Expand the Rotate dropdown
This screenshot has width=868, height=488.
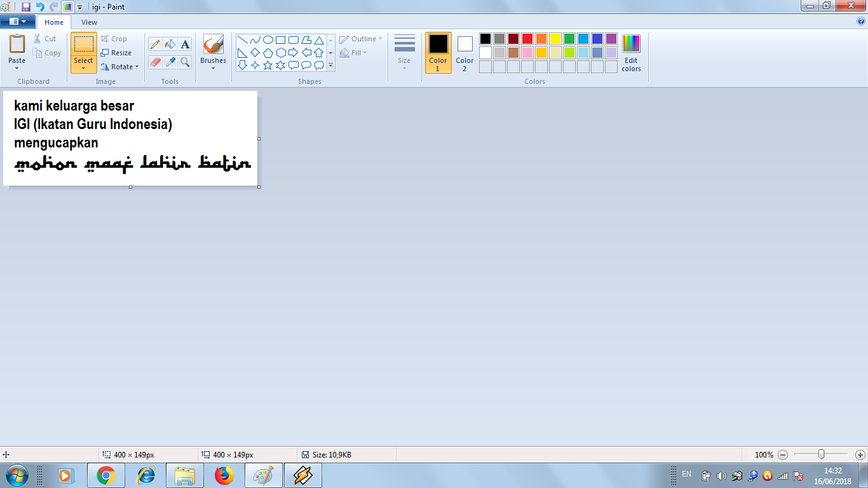(x=137, y=67)
